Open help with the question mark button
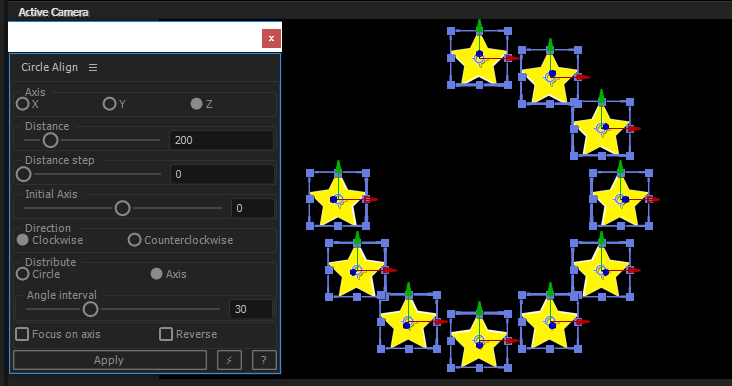 click(264, 360)
